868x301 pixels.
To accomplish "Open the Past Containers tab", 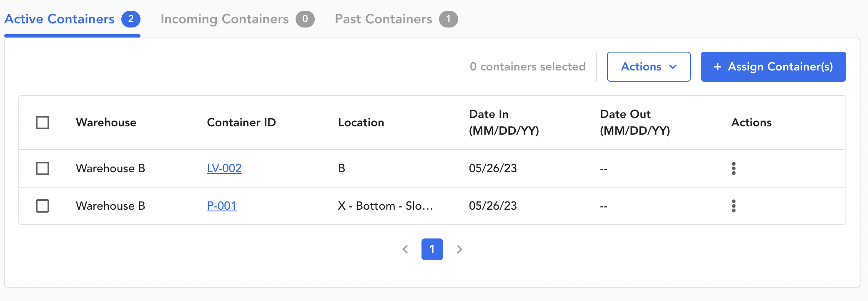I will click(384, 19).
